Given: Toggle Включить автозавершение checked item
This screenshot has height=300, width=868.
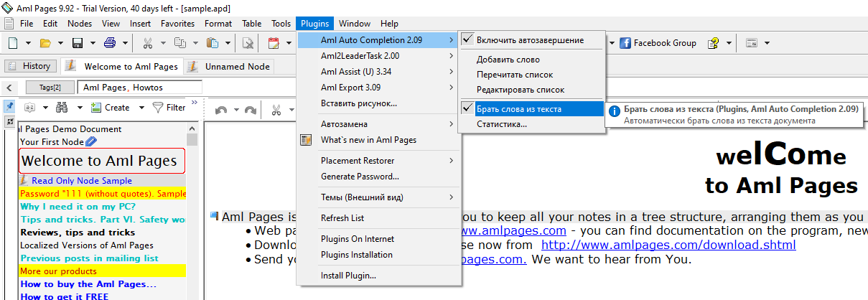Looking at the screenshot, I should tap(531, 39).
